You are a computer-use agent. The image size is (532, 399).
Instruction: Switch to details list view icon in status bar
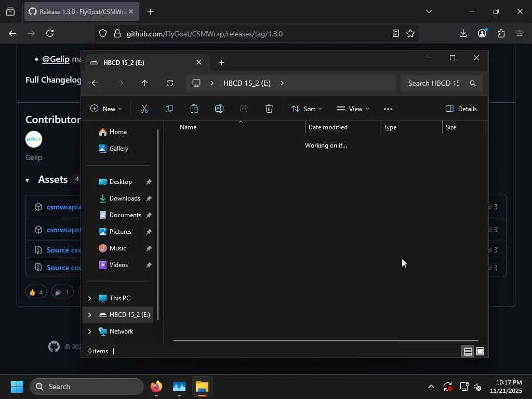click(x=468, y=352)
